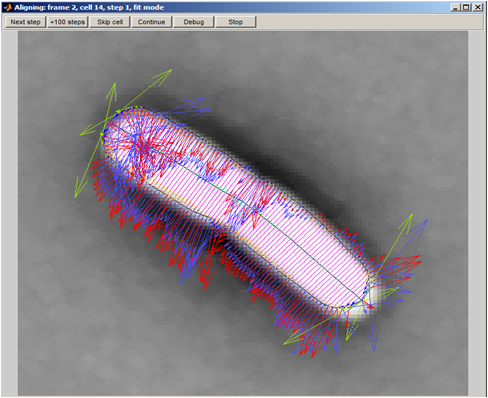Minimize the Aligning figure window
This screenshot has width=488, height=398.
455,7
